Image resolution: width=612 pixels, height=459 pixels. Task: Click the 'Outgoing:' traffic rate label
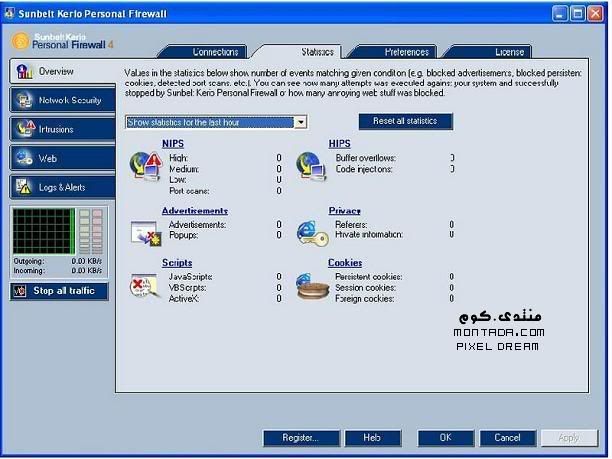pyautogui.click(x=28, y=261)
